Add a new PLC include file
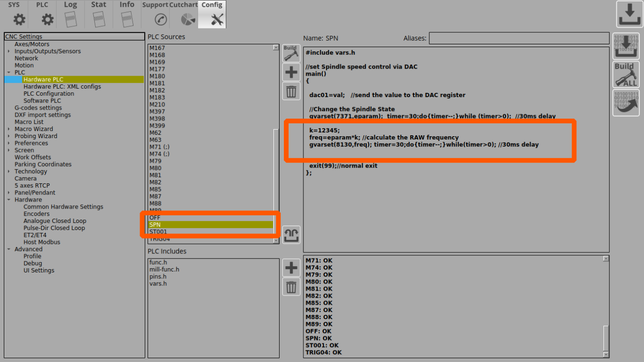Image resolution: width=644 pixels, height=362 pixels. pos(291,268)
